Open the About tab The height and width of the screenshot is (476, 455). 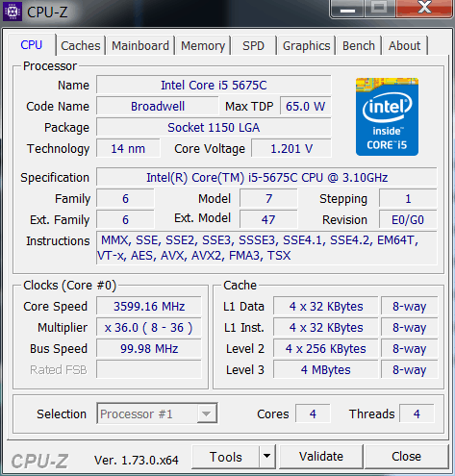click(404, 45)
